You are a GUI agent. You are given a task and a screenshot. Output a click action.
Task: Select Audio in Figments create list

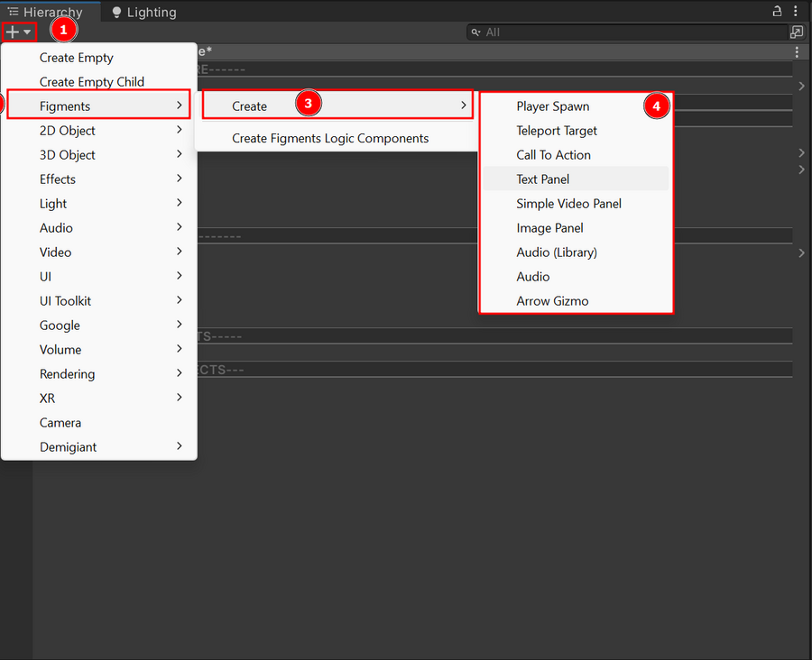click(x=576, y=277)
